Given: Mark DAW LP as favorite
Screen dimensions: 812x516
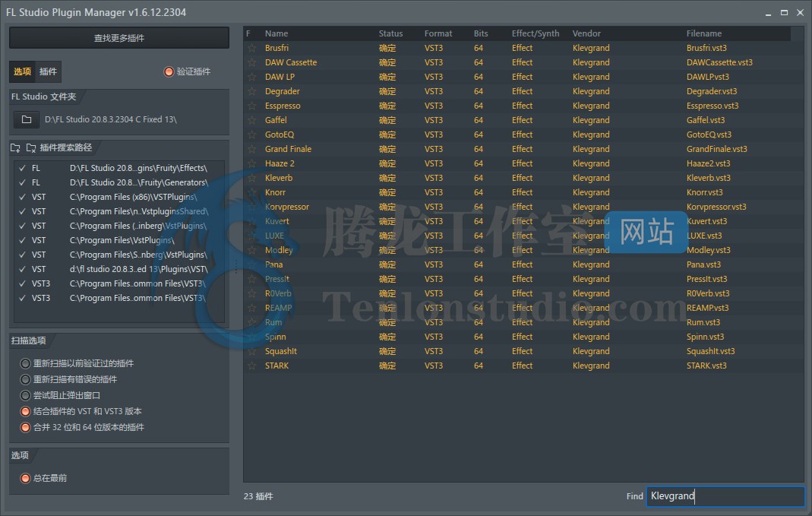Looking at the screenshot, I should point(251,78).
